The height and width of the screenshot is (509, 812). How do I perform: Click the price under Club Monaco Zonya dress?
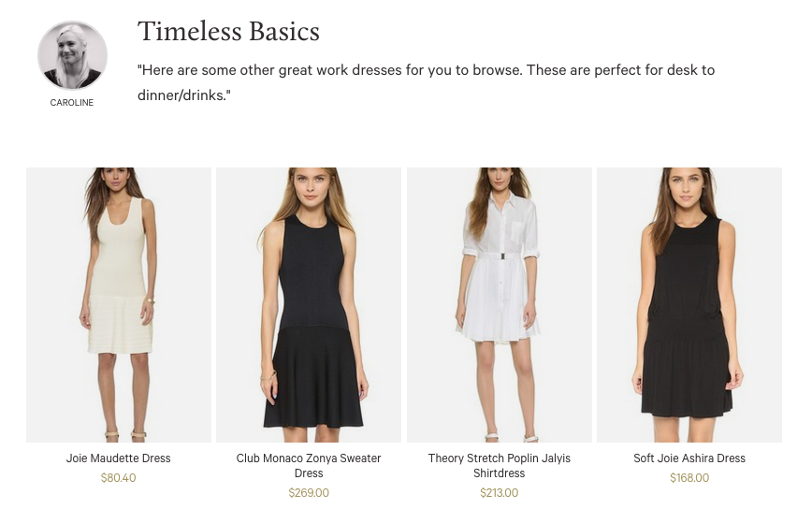(309, 493)
